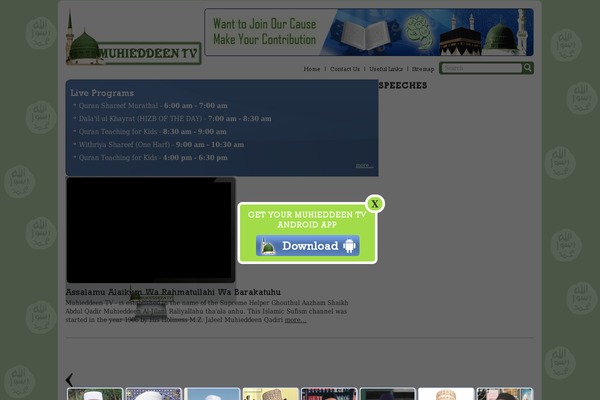Open the Sitemap link
Screen dimensions: 600x400
click(423, 69)
